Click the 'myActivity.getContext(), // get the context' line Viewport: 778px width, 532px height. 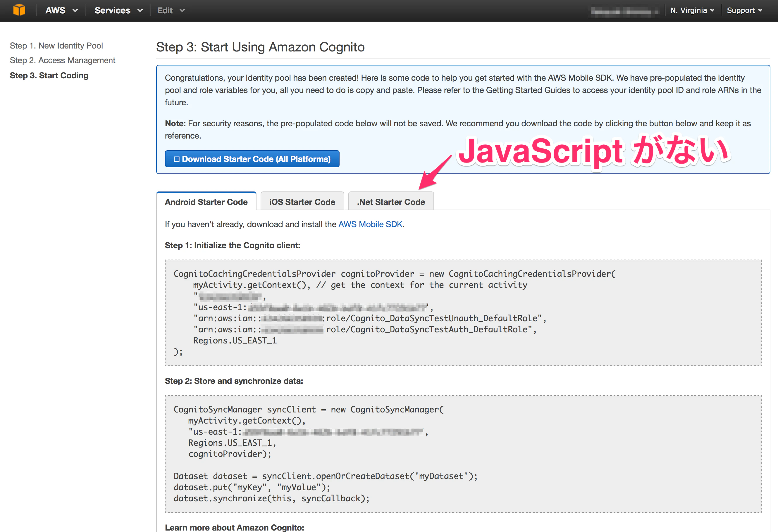[x=360, y=285]
